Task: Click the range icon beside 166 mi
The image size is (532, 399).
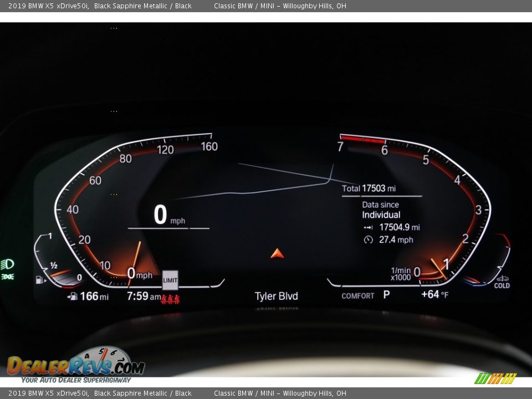Action: click(x=72, y=296)
